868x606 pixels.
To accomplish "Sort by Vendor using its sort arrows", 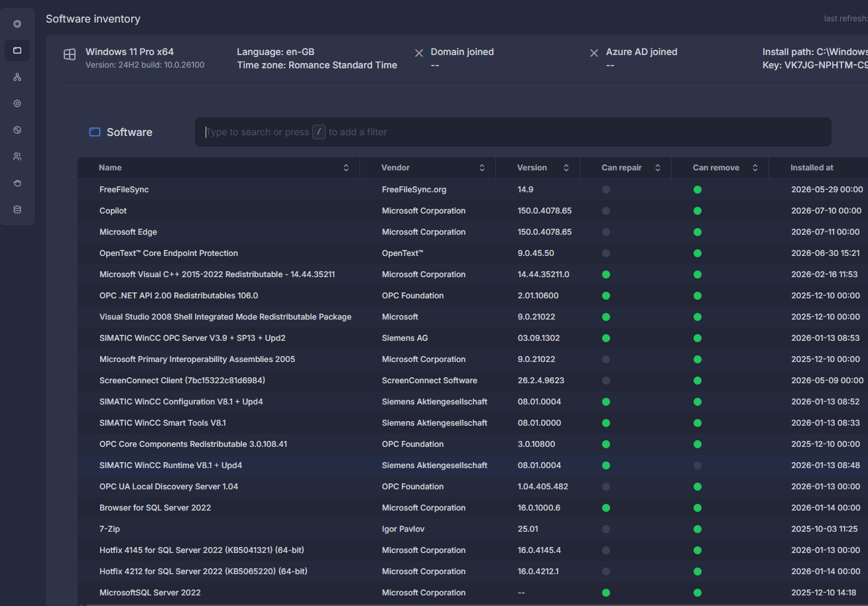I will (x=482, y=168).
